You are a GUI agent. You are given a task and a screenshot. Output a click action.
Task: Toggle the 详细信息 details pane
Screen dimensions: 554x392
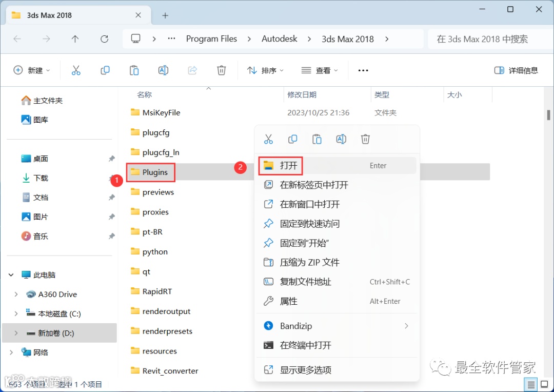coord(516,70)
